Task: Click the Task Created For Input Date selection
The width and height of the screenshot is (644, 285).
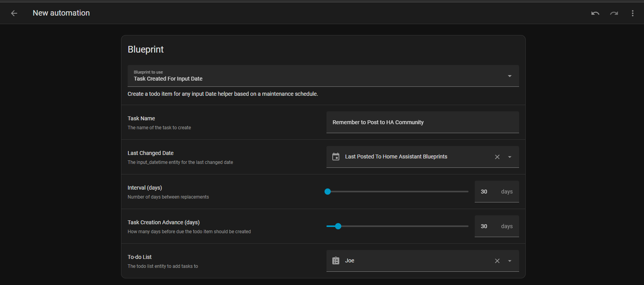Action: [x=168, y=79]
